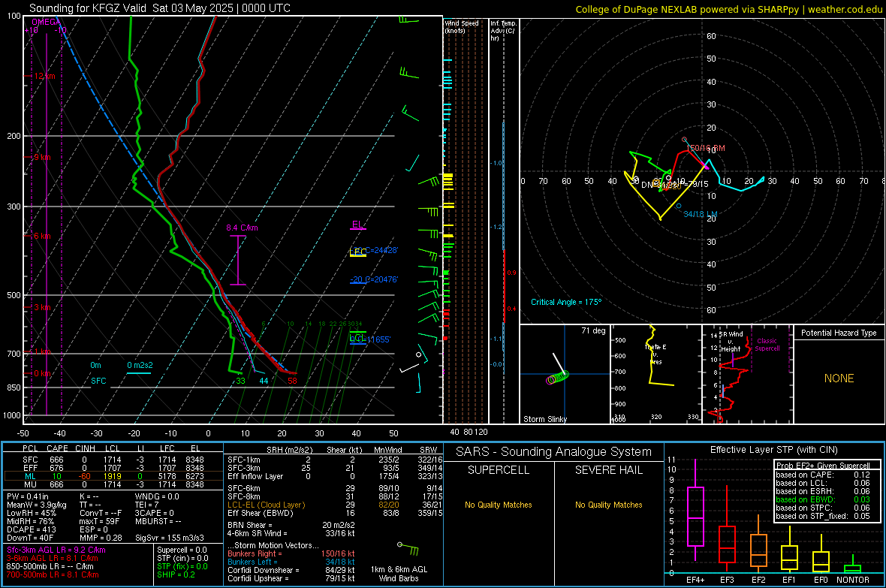
Task: Click the '150/16 RM' hodograph label
Action: point(705,148)
